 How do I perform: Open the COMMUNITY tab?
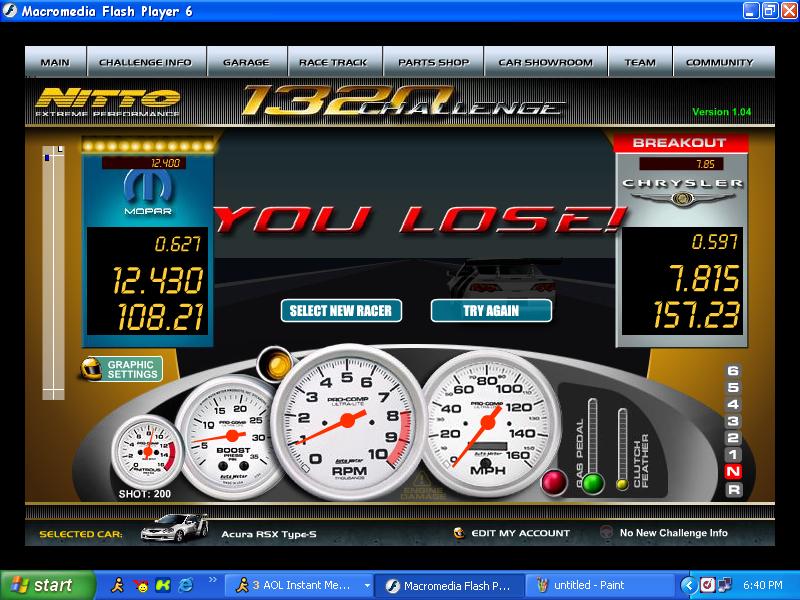[724, 62]
